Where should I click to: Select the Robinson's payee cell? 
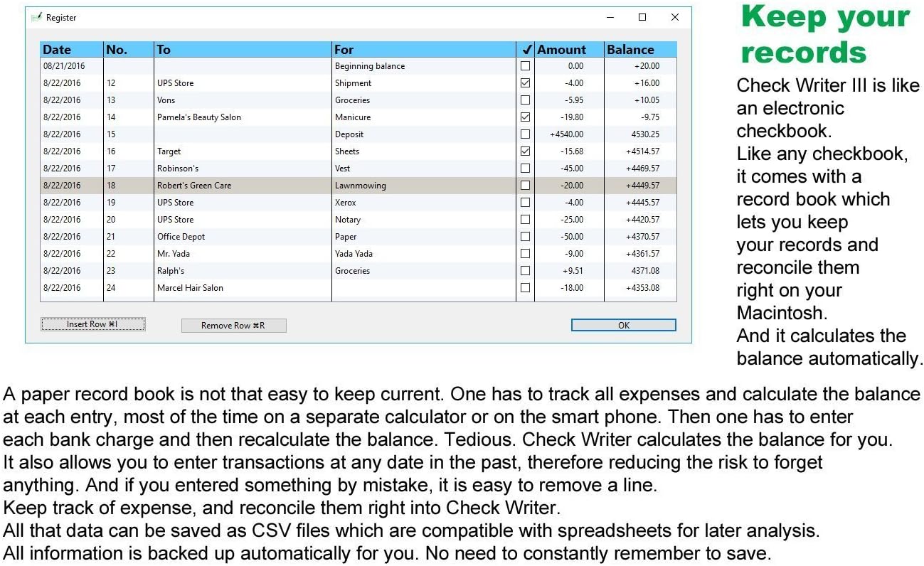point(243,169)
